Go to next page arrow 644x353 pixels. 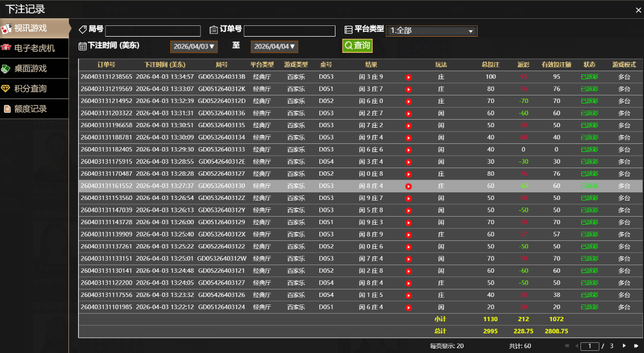[x=624, y=346]
